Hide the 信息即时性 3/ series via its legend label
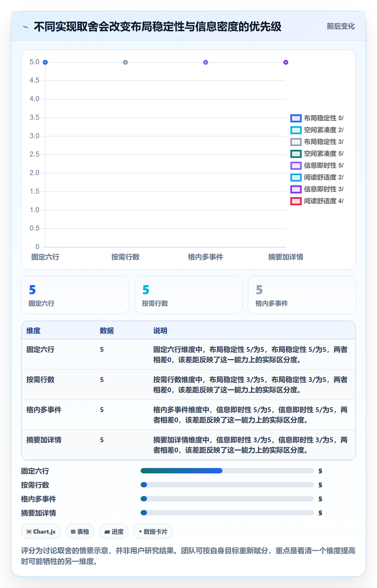Image resolution: width=377 pixels, height=588 pixels. tap(324, 189)
